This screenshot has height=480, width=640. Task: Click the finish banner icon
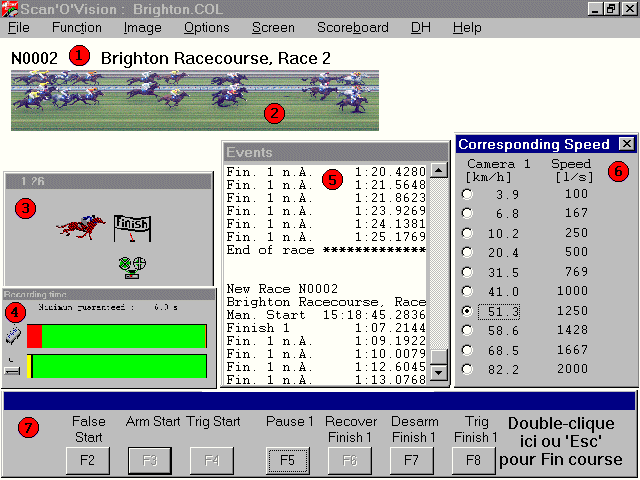tap(132, 229)
